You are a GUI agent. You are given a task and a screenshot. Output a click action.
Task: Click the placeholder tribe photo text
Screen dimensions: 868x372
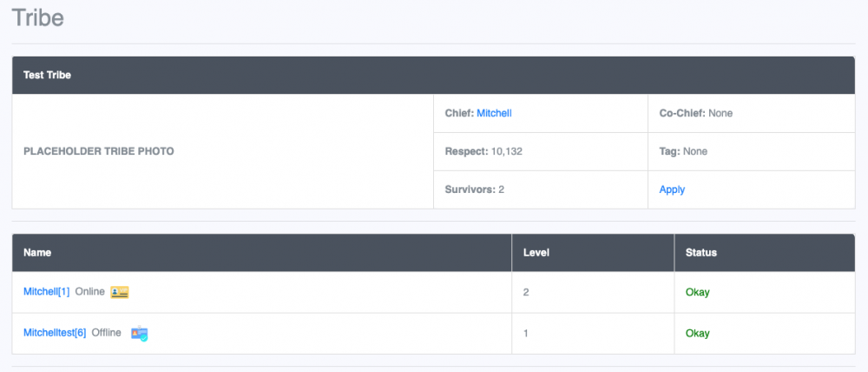tap(98, 151)
